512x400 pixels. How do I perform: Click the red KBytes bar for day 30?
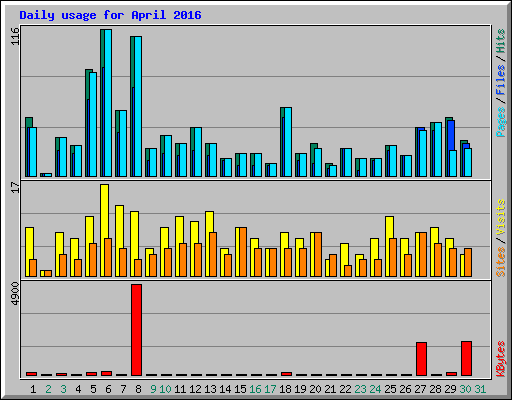[x=466, y=358]
